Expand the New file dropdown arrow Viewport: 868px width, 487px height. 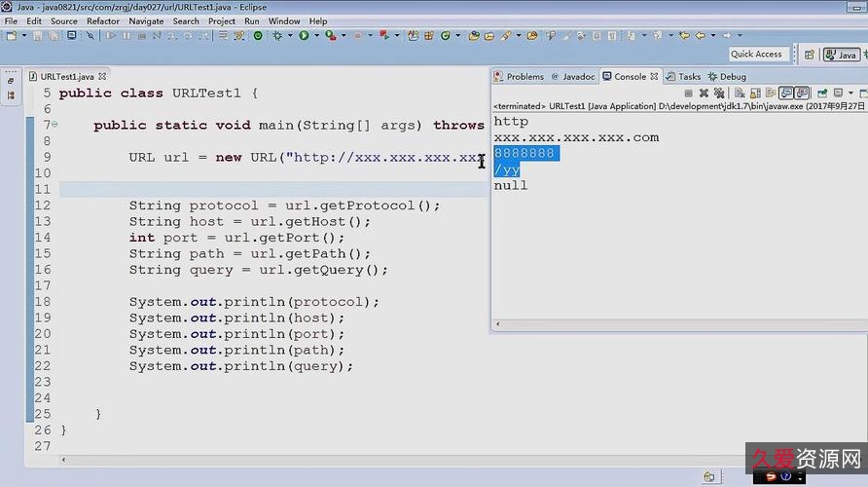(22, 36)
